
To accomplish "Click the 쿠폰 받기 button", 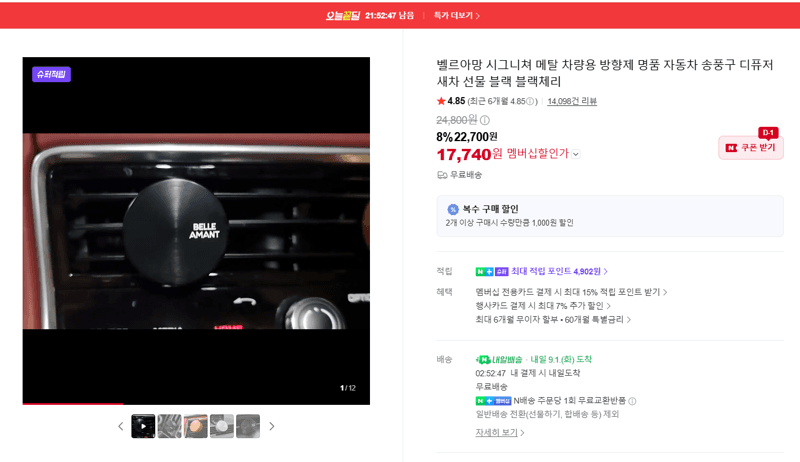I will (751, 147).
